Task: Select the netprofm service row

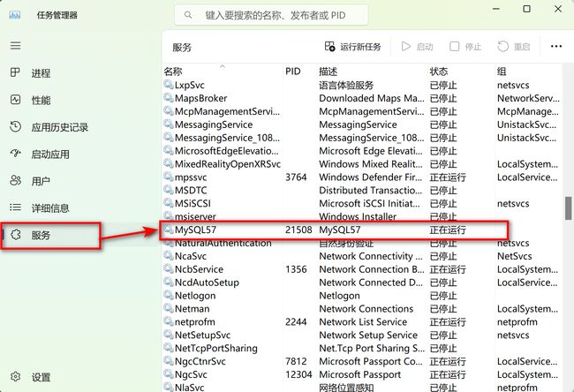Action: point(362,322)
